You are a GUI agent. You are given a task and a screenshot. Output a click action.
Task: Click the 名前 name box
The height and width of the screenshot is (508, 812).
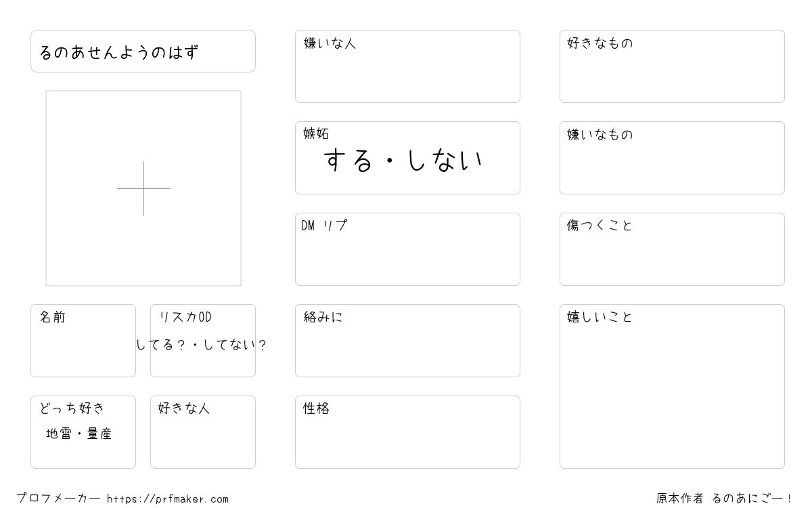pos(83,341)
